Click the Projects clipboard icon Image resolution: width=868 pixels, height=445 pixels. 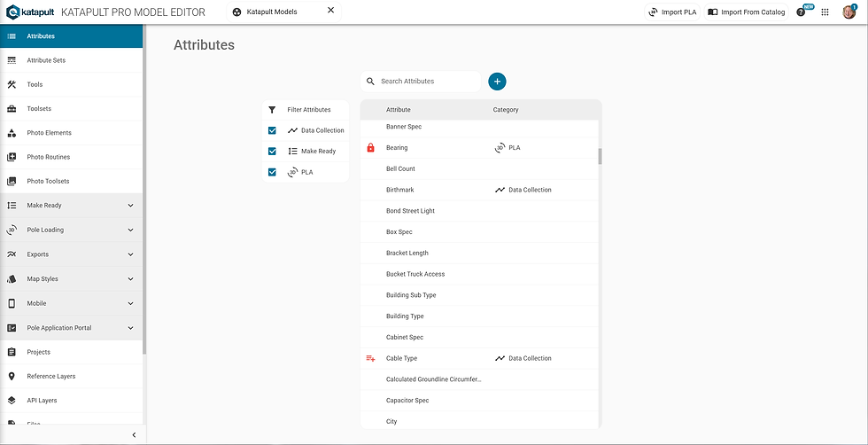point(12,352)
